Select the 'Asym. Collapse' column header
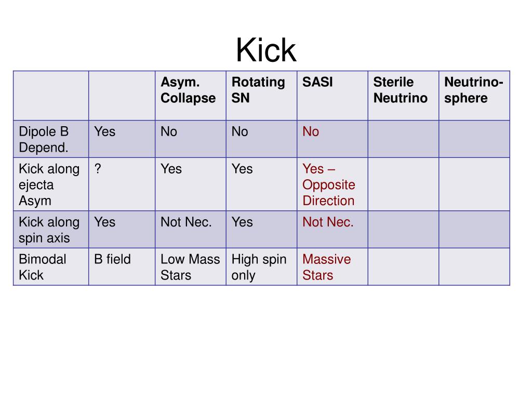Screen dimensions: 532x399 point(190,96)
